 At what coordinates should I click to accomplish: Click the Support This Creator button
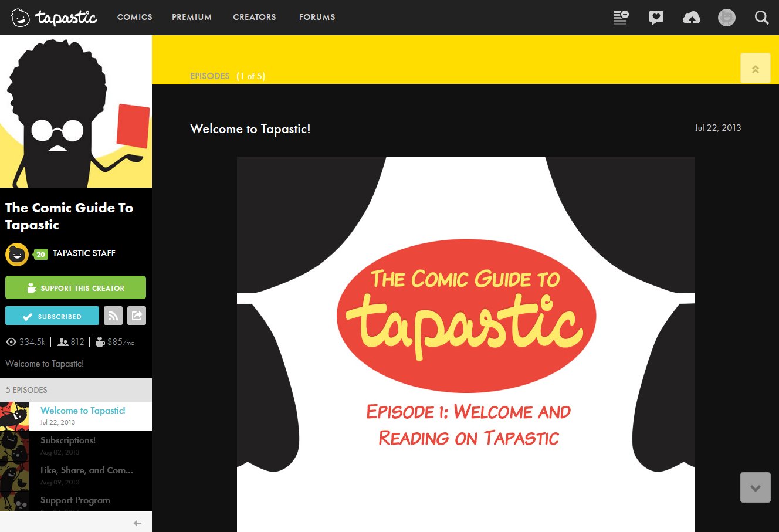76,287
